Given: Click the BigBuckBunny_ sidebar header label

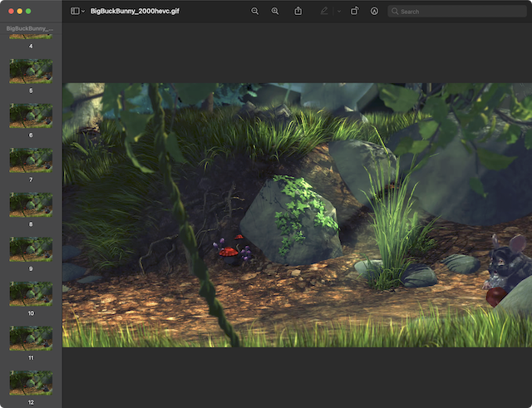Looking at the screenshot, I should [30, 28].
